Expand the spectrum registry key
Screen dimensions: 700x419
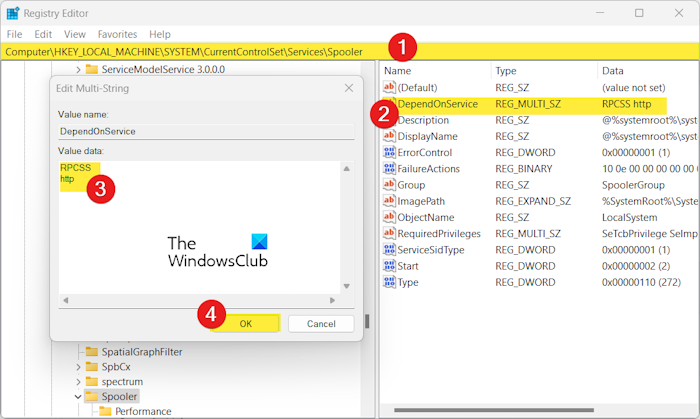(78, 382)
